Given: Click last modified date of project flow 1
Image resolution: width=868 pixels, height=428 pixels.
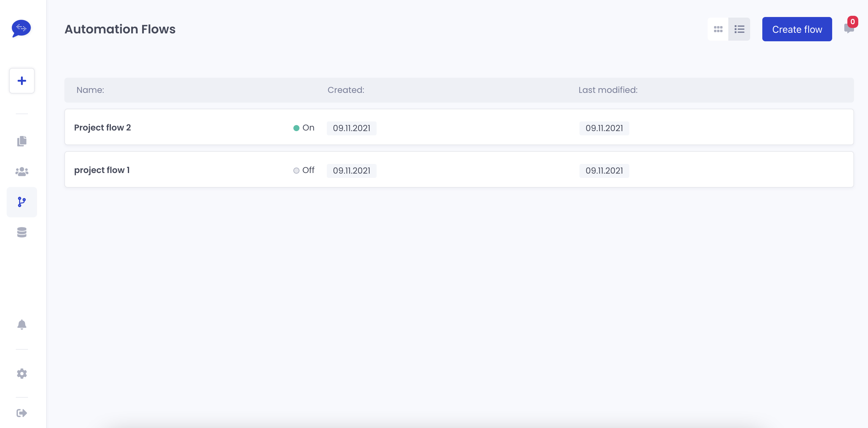Looking at the screenshot, I should tap(604, 171).
